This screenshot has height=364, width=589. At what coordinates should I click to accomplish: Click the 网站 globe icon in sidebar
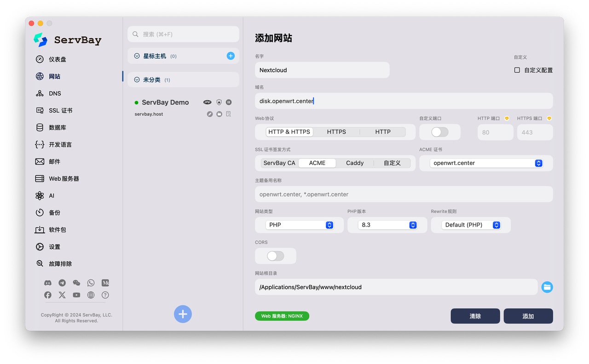click(x=40, y=76)
